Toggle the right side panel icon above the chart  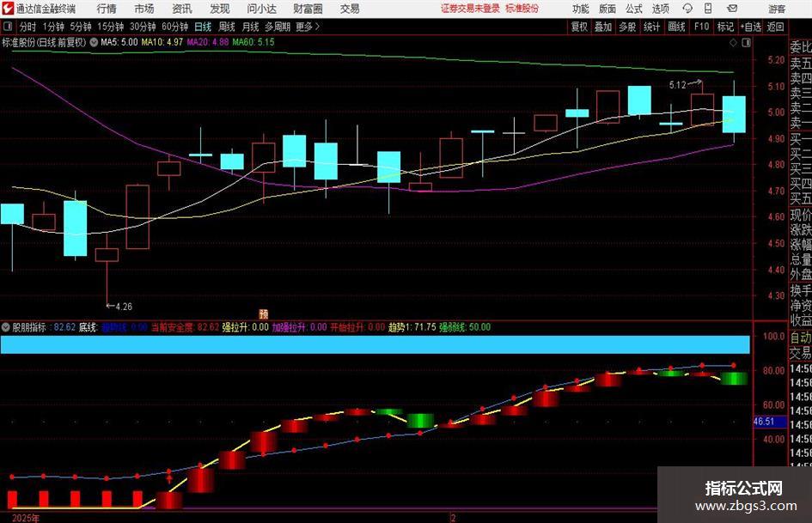click(x=746, y=43)
